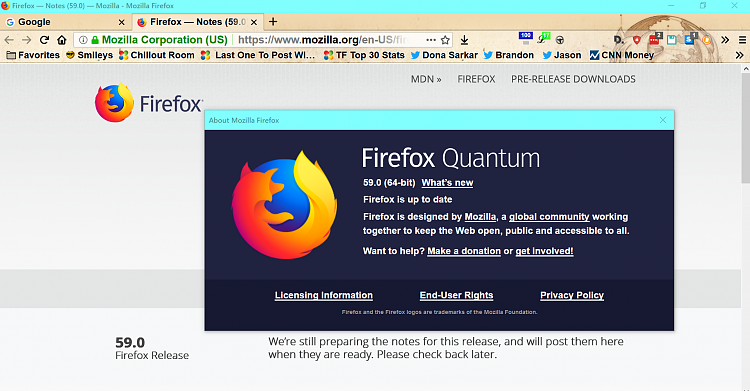
Task: Show site information via the (i) icon
Action: 83,40
